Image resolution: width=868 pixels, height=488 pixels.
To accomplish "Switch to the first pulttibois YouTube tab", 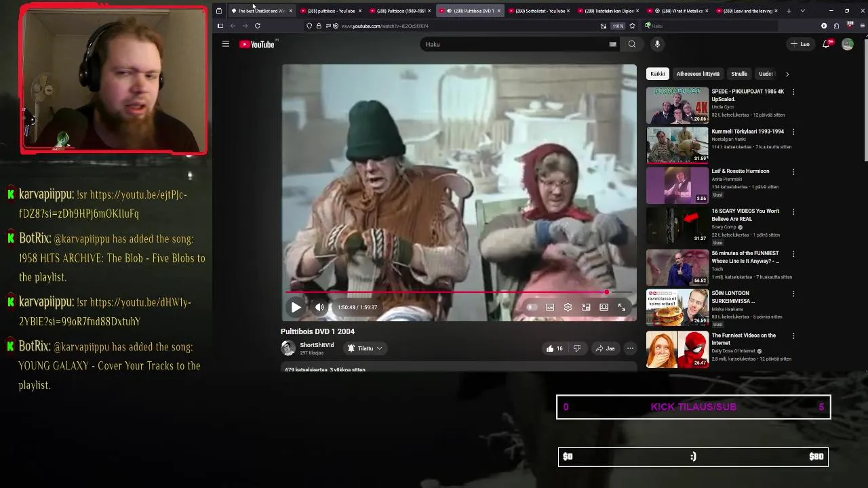I will (331, 11).
